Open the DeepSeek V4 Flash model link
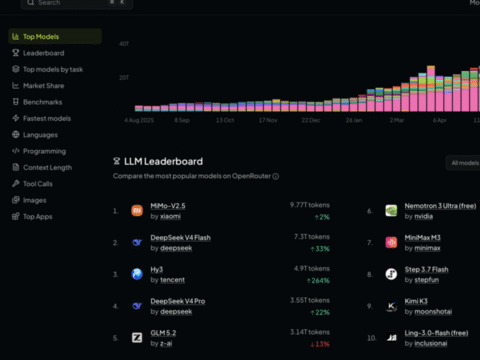 point(180,238)
